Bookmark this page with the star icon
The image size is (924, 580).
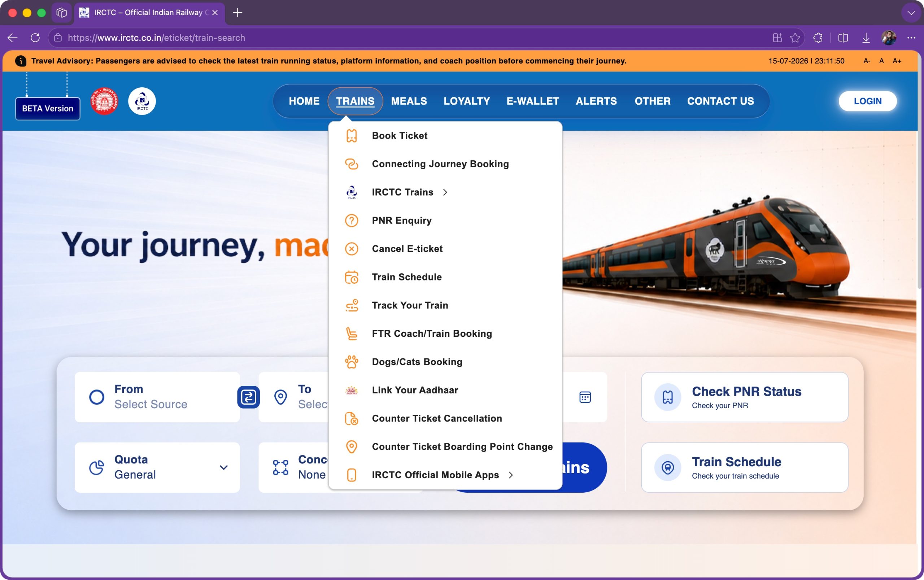pos(795,38)
